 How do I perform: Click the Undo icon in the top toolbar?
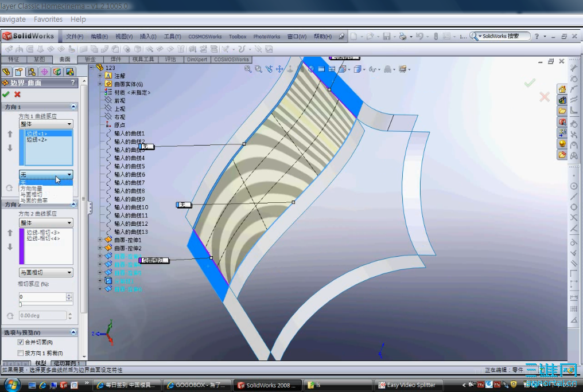[419, 36]
